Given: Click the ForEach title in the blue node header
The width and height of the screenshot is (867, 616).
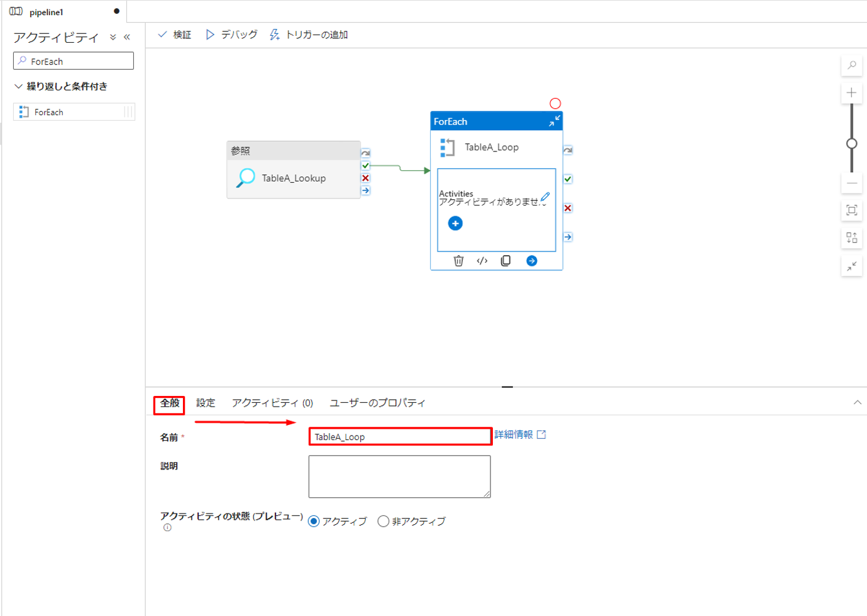Looking at the screenshot, I should (x=450, y=121).
